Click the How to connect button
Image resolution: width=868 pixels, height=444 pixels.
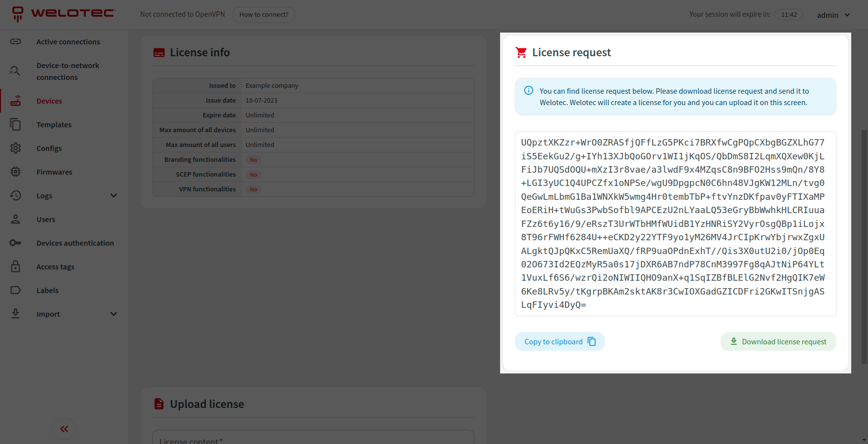tap(263, 15)
